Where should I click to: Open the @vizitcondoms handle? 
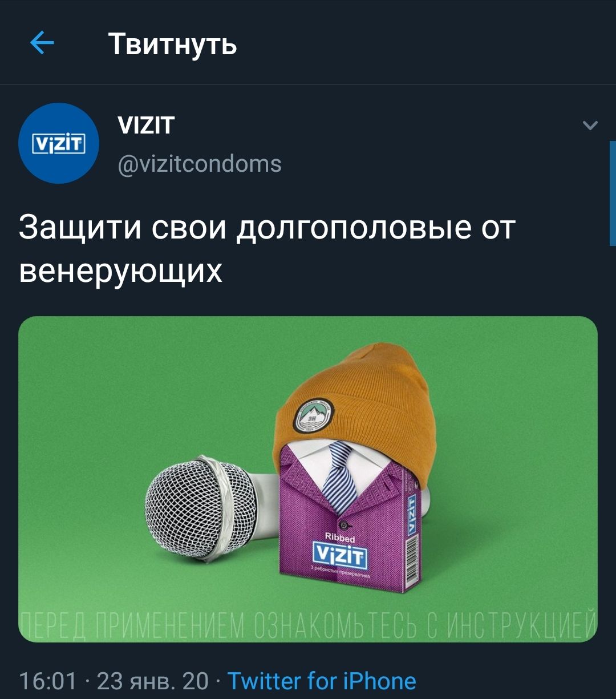pos(199,164)
